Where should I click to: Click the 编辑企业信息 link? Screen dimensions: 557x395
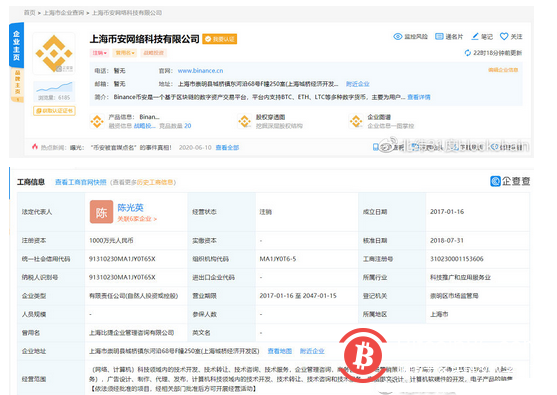point(503,70)
